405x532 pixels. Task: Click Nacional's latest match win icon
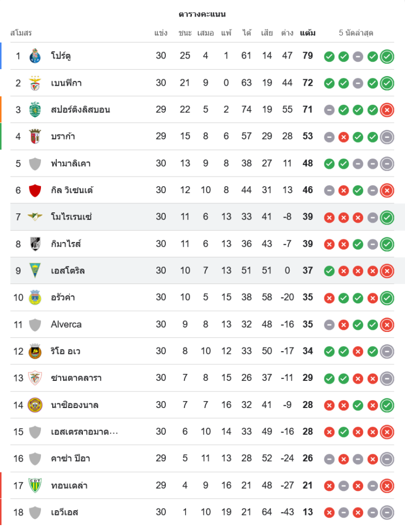(x=387, y=405)
